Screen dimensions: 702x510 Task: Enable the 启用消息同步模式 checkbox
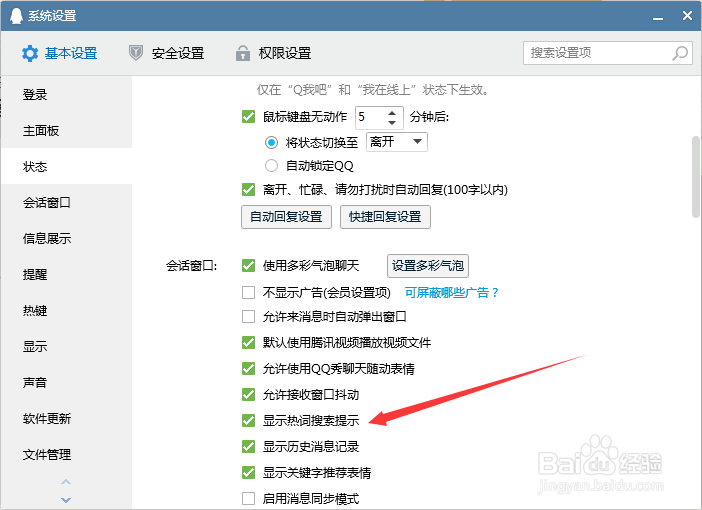tap(248, 498)
